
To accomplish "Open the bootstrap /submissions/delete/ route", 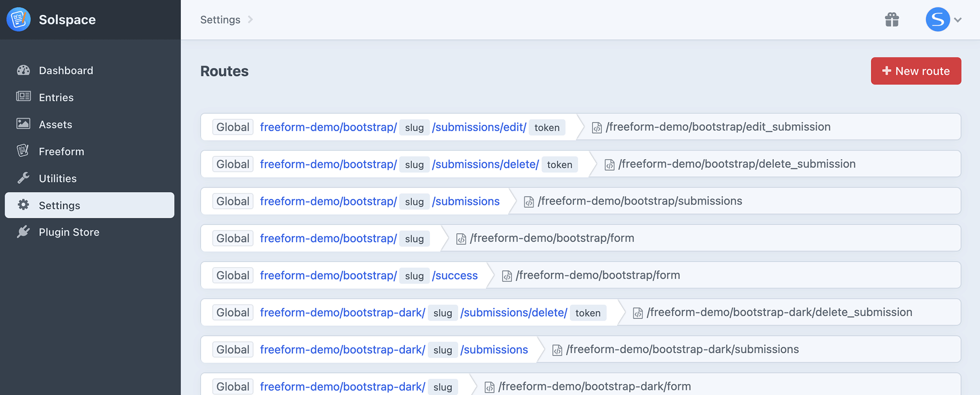I will point(581,164).
